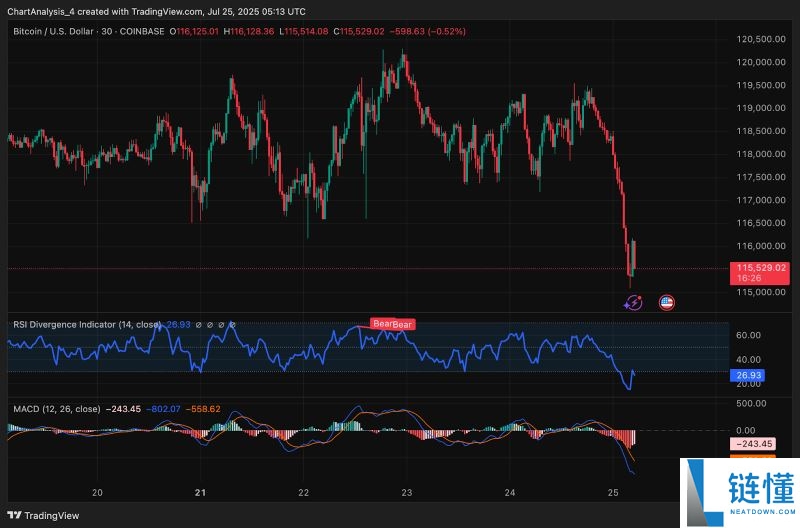
Task: Click the date label 21 on time axis
Action: 201,493
